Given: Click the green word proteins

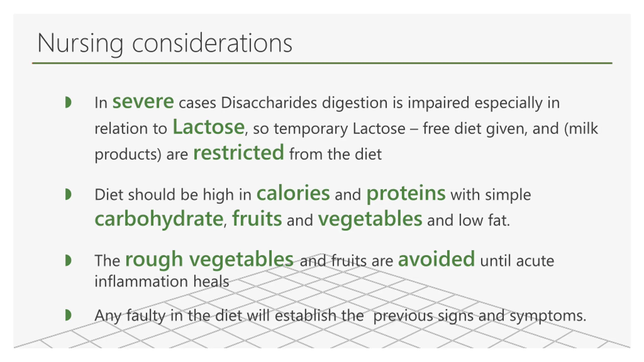Looking at the screenshot, I should 406,194.
